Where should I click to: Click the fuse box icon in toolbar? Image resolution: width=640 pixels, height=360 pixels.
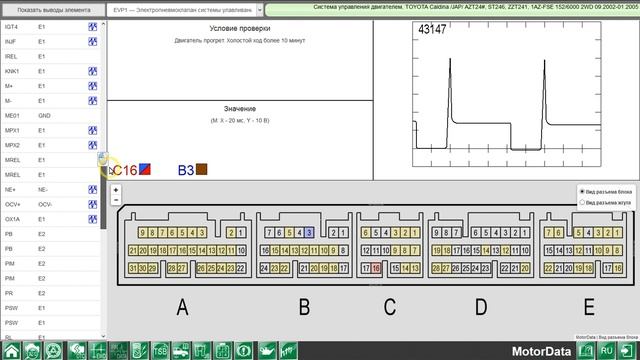pos(222,351)
